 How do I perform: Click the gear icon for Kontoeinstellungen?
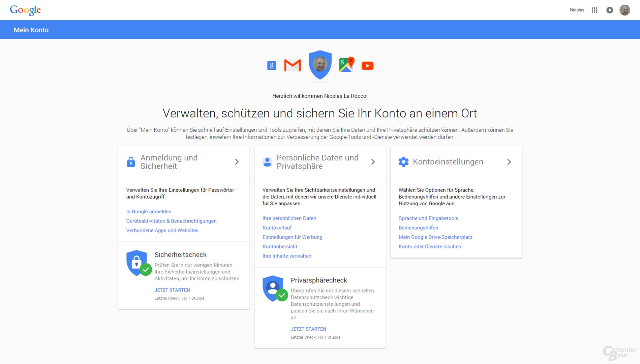click(x=403, y=162)
